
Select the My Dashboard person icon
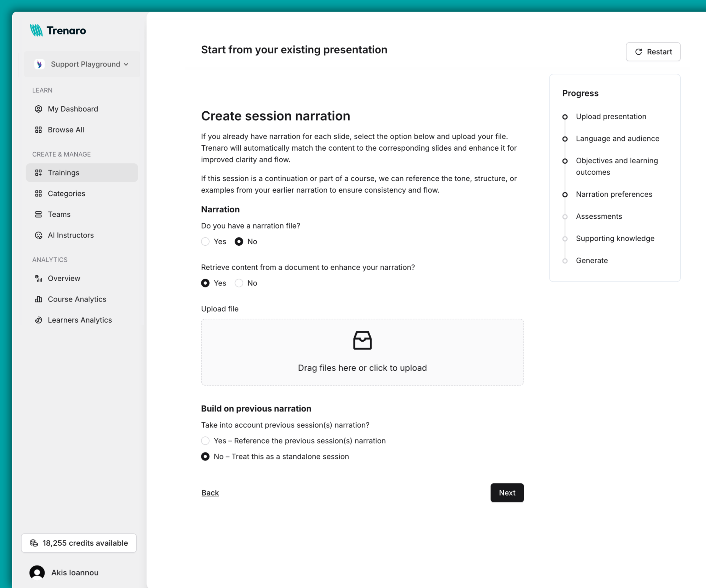pyautogui.click(x=38, y=109)
